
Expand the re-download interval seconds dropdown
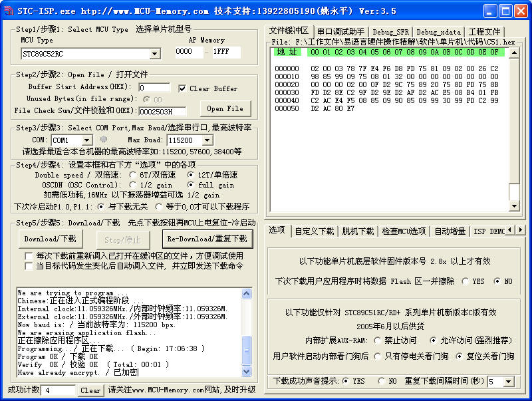510,382
